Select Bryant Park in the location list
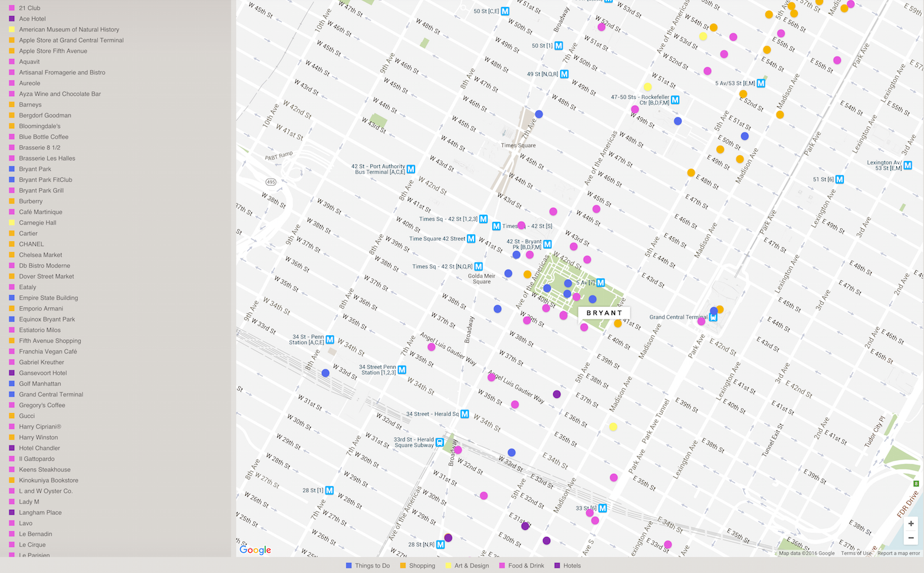The height and width of the screenshot is (573, 924). tap(35, 169)
